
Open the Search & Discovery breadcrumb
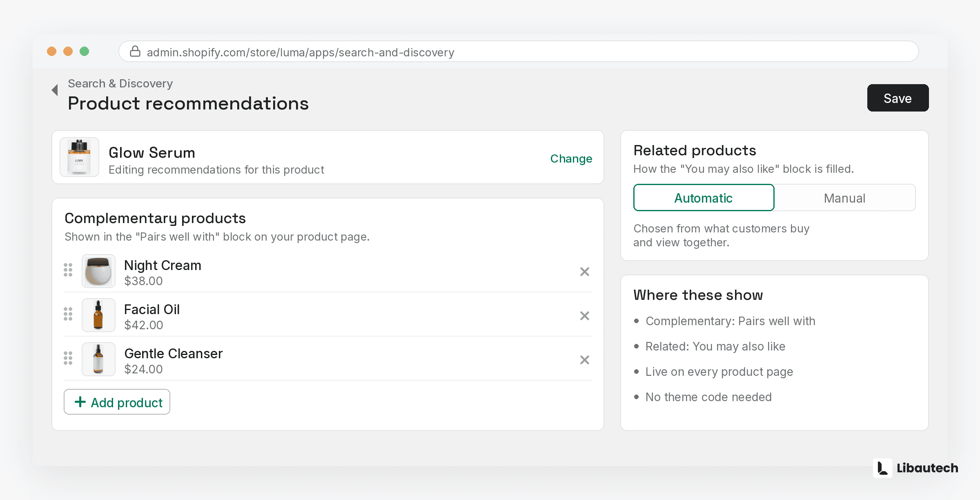(120, 83)
